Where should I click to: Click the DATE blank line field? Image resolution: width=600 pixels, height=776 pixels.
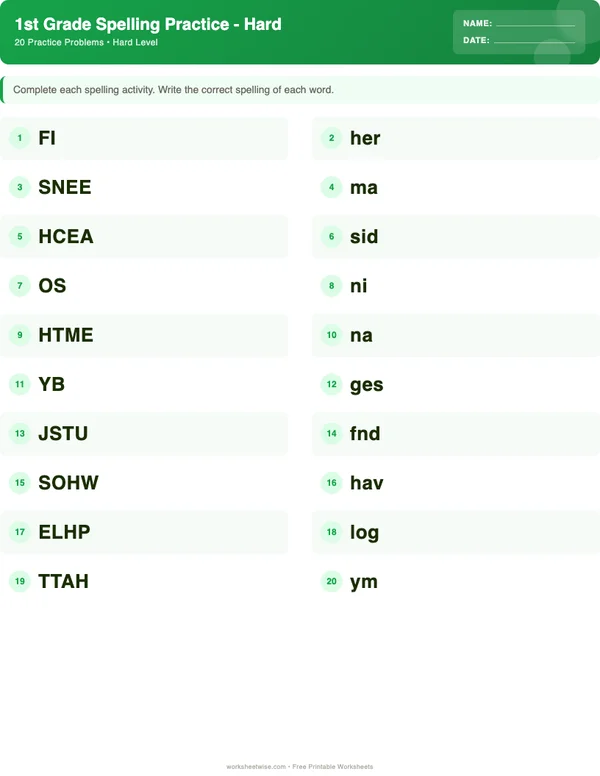point(534,41)
